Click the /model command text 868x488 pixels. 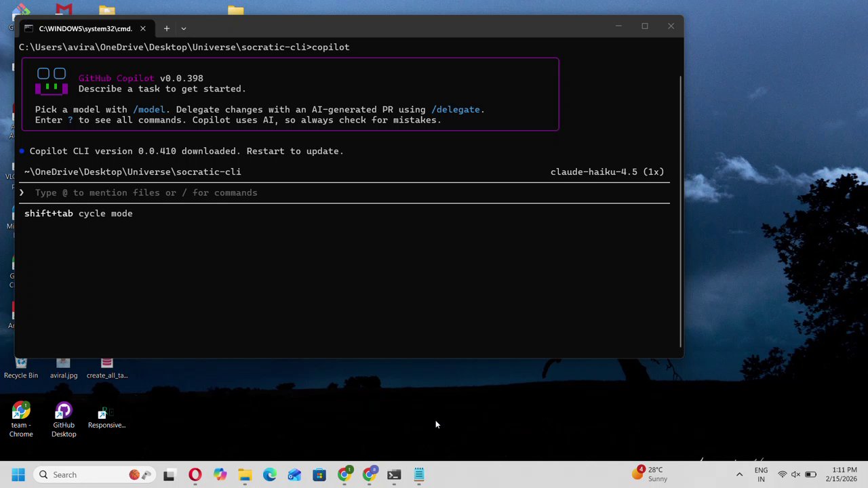tap(149, 109)
